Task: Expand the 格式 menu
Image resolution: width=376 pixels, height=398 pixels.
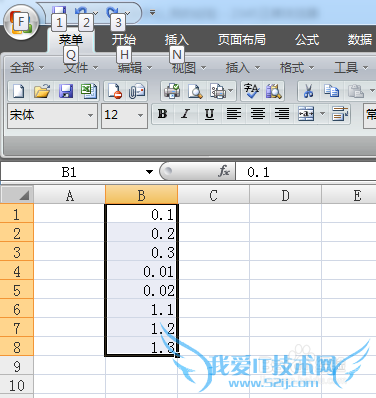Action: tap(297, 68)
